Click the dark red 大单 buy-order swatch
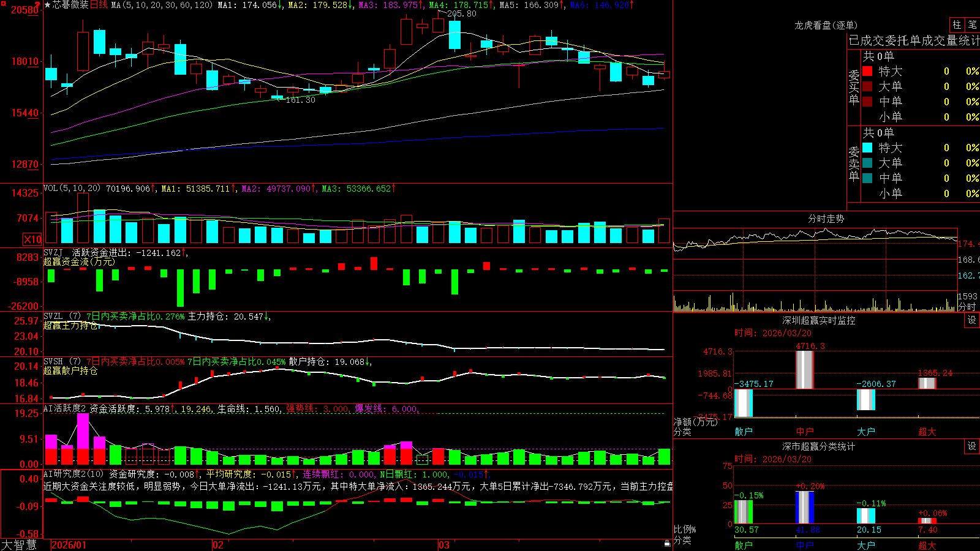980x551 pixels. [867, 86]
